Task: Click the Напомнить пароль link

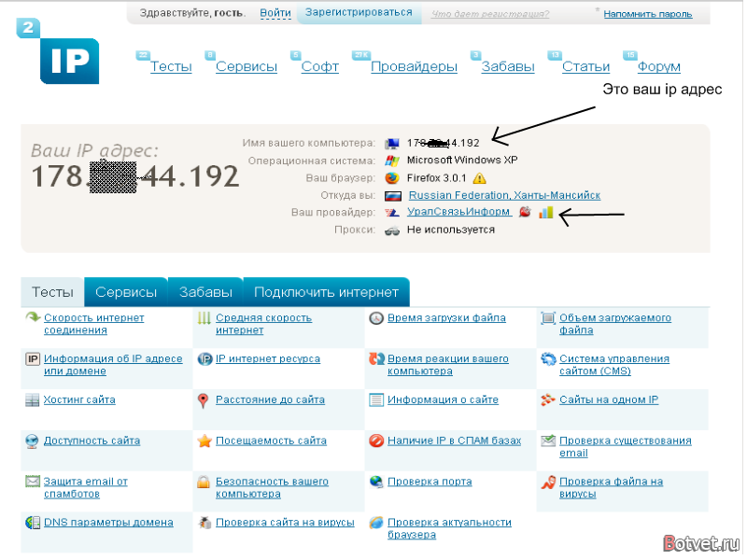Action: [648, 14]
